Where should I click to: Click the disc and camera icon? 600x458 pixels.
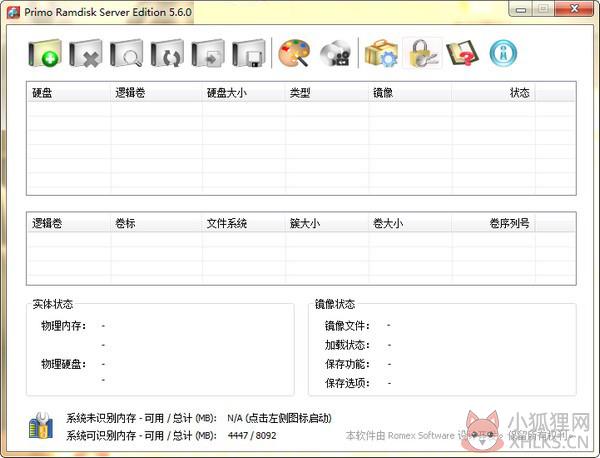pos(336,53)
